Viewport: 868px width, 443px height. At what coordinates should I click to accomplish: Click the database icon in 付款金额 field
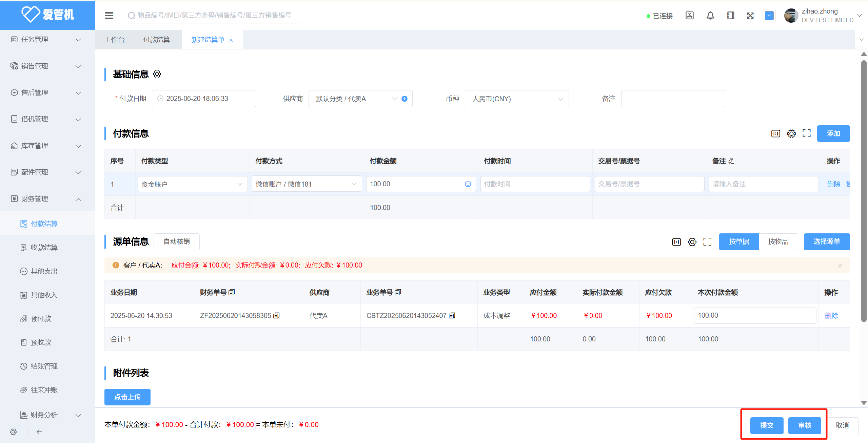click(468, 184)
